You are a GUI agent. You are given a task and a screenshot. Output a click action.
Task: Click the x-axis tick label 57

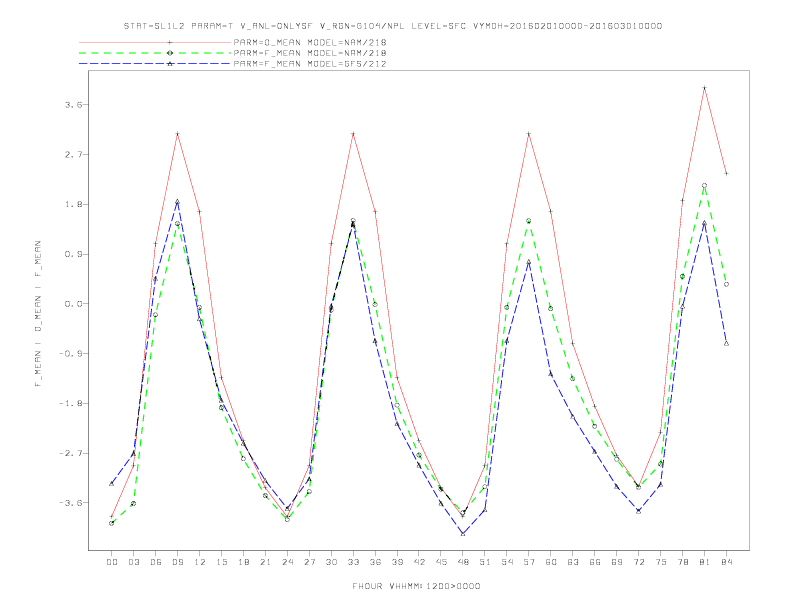pyautogui.click(x=529, y=562)
